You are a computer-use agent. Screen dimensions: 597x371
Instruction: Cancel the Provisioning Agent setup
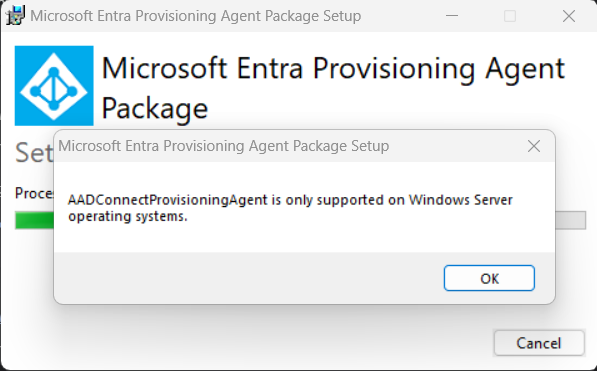pos(539,343)
